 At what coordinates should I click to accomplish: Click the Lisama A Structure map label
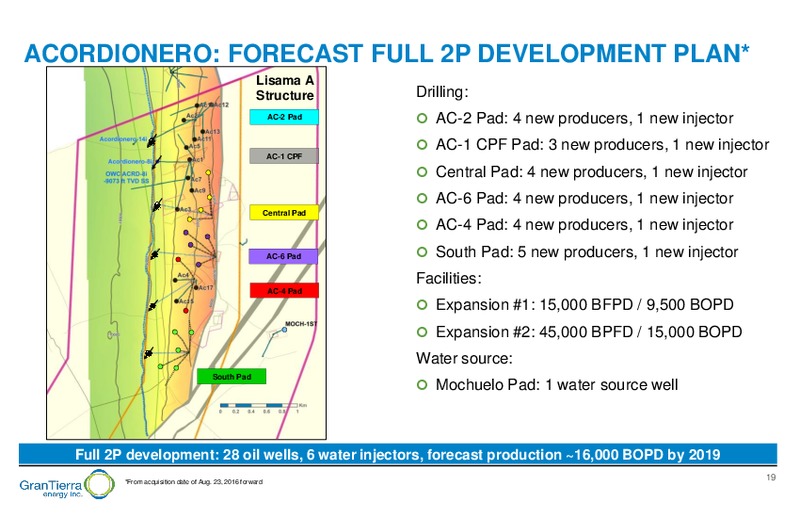285,88
